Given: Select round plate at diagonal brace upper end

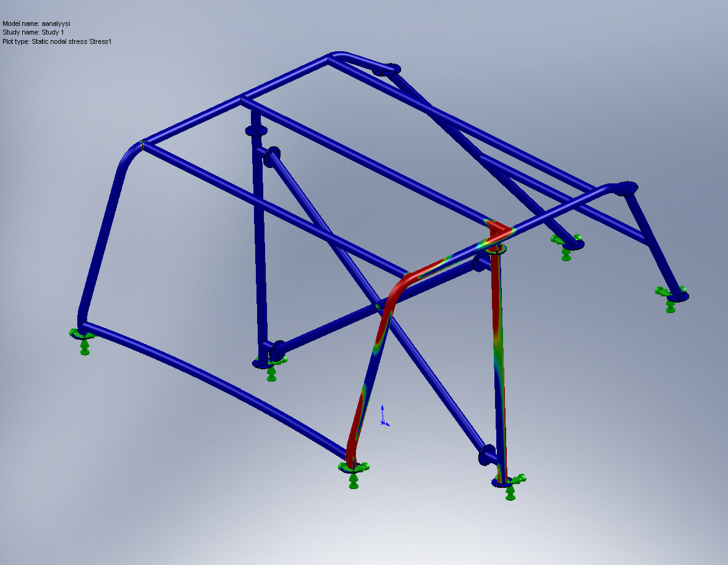Looking at the screenshot, I should (x=271, y=156).
